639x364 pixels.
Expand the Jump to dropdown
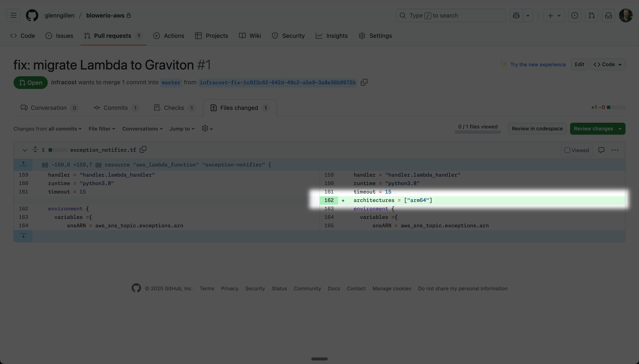pos(182,129)
